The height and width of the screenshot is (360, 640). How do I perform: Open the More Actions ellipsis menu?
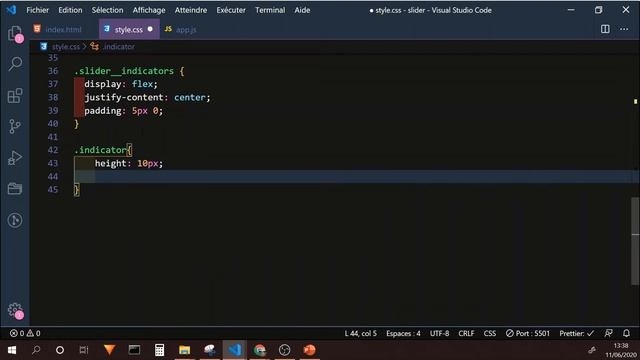click(x=624, y=29)
